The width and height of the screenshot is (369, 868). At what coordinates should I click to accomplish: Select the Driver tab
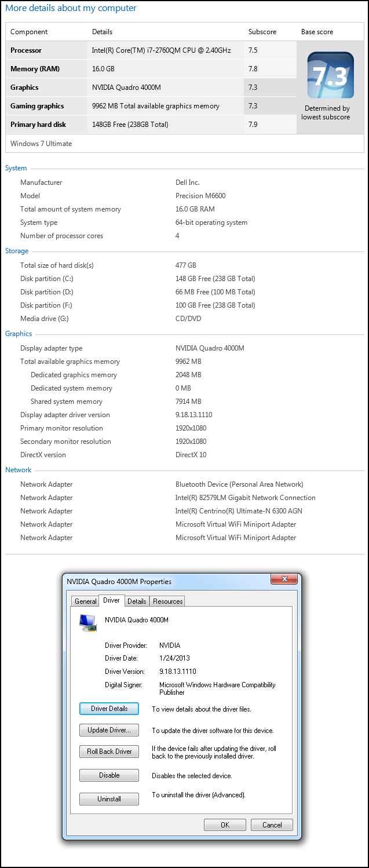(111, 600)
